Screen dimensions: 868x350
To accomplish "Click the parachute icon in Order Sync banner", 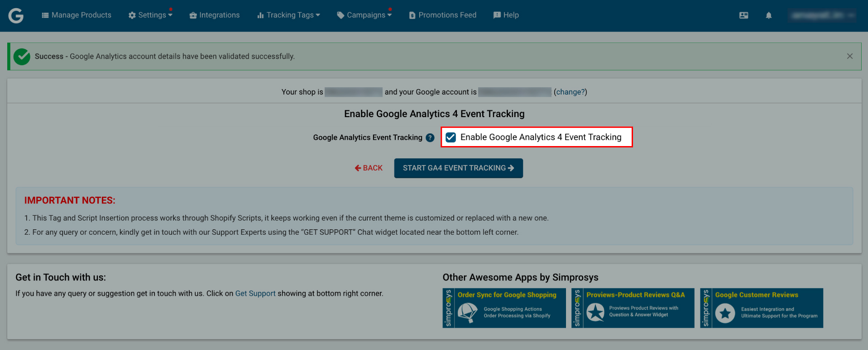I will click(467, 312).
